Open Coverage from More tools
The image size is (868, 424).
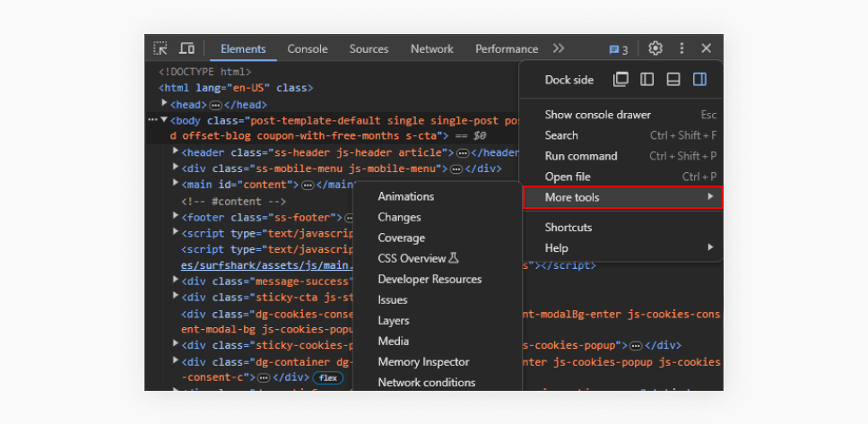coord(438,238)
